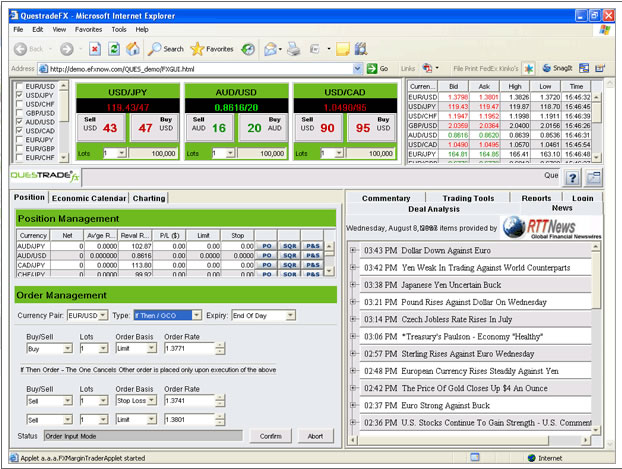Image resolution: width=622 pixels, height=469 pixels.
Task: Buy USD/CAD at 95
Action: pyautogui.click(x=372, y=128)
